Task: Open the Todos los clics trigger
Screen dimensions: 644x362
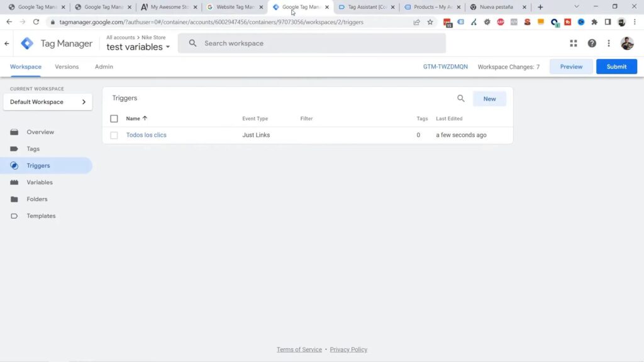Action: coord(146,135)
